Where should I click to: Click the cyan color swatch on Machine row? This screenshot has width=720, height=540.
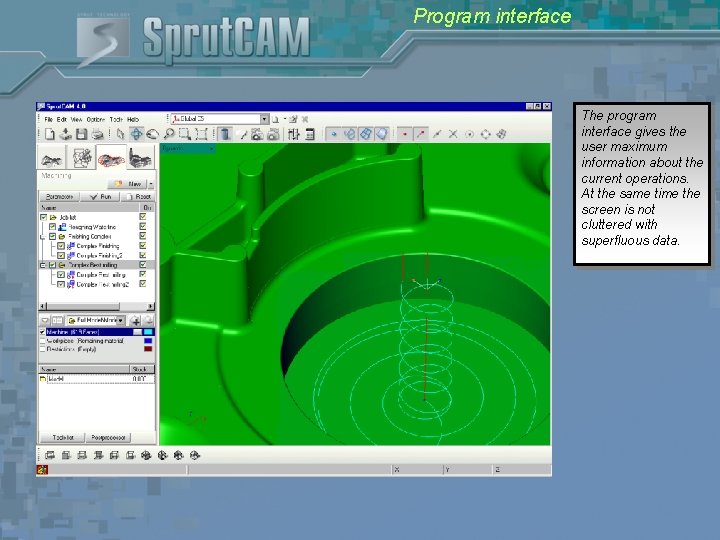[x=148, y=332]
